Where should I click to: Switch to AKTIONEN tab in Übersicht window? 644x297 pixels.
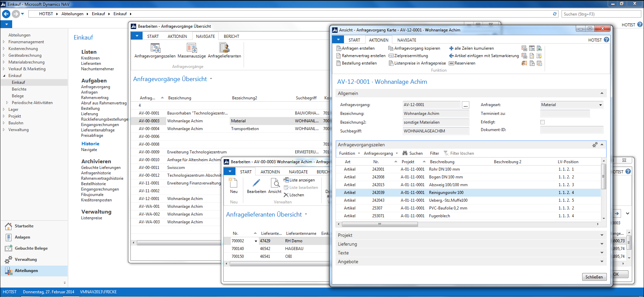[177, 36]
